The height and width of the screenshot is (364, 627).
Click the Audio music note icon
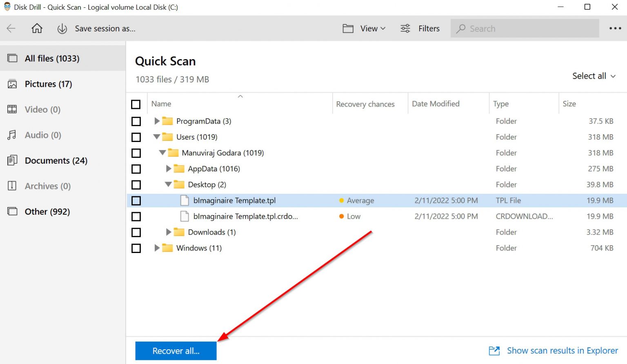click(x=12, y=135)
